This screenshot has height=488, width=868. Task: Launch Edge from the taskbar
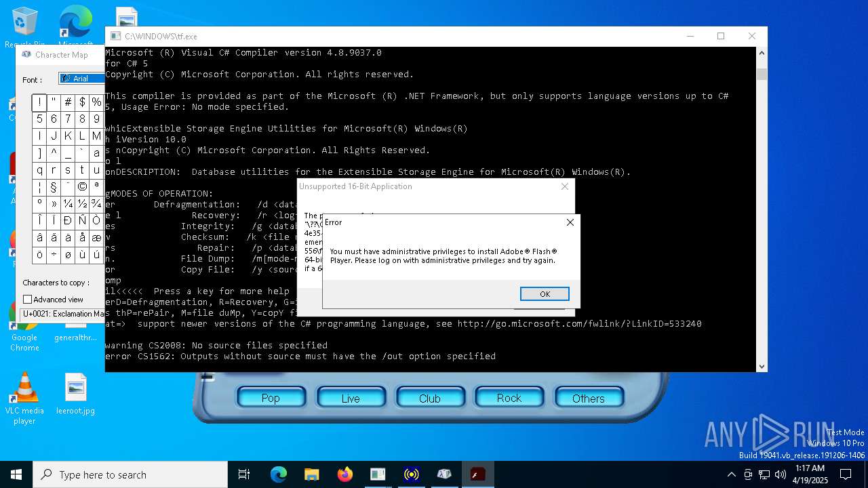(x=279, y=474)
